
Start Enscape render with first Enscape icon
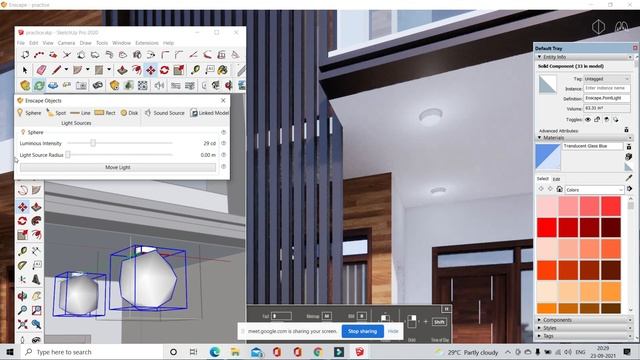pos(25,85)
